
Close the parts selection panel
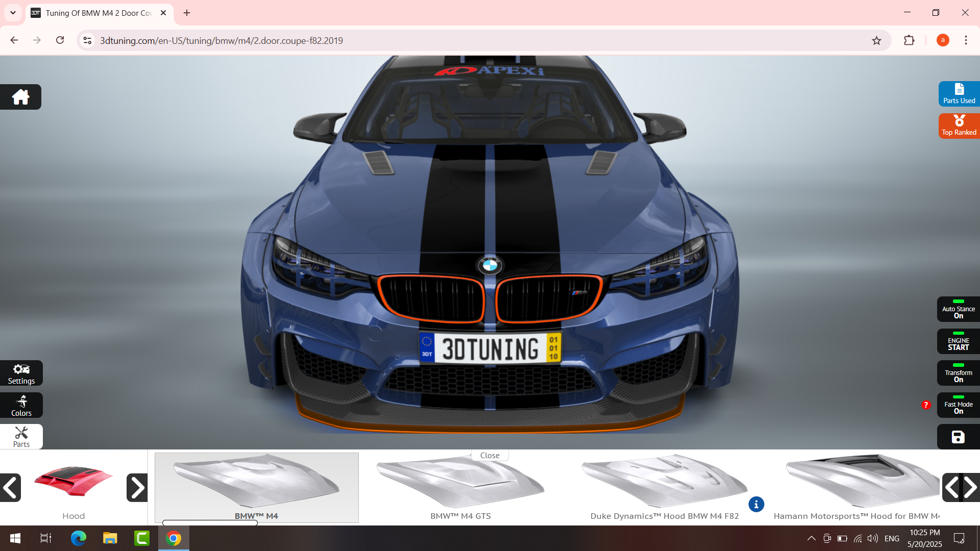pos(489,455)
